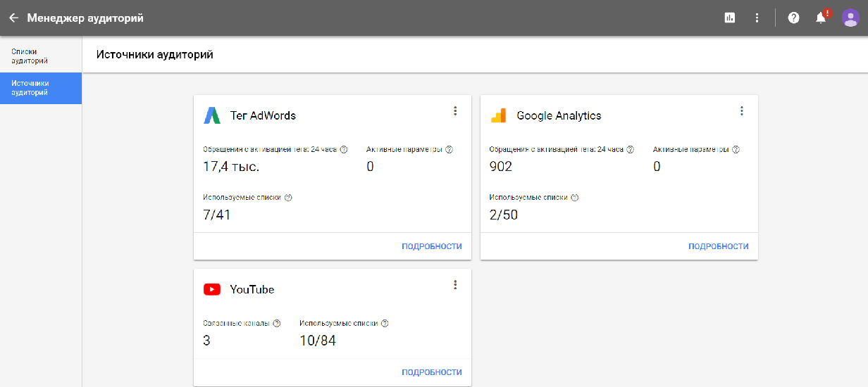Click ПОДРОБНОСТИ on the AdWords tag card
Screen dimensions: 868x387
point(431,246)
